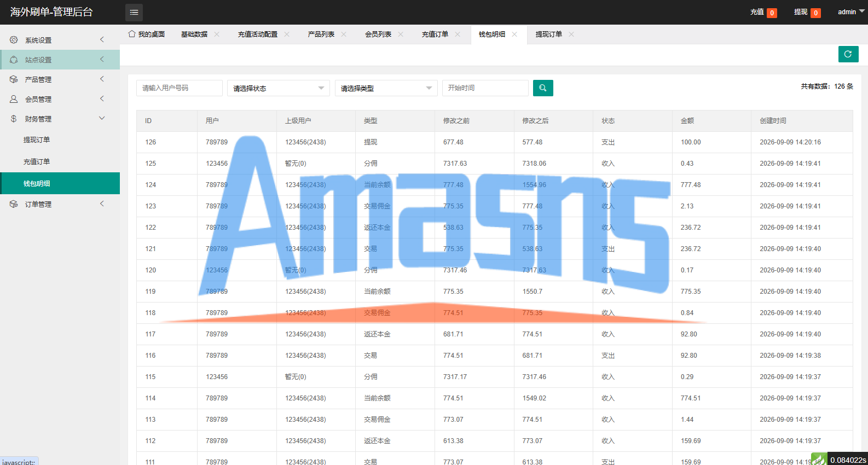This screenshot has height=465, width=868.
Task: Click the 系统设置 gear icon
Action: click(x=14, y=40)
